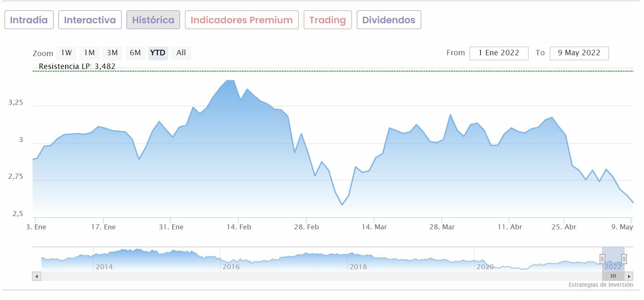Open the Indicadores Premium tab
The image size is (644, 300).
click(242, 20)
